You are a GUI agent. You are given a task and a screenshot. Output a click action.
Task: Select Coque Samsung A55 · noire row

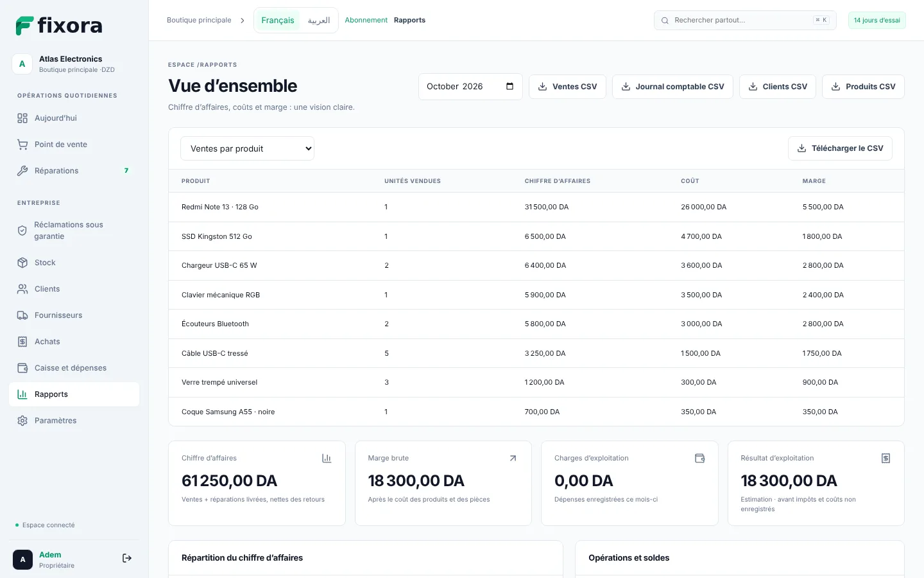tap(536, 412)
